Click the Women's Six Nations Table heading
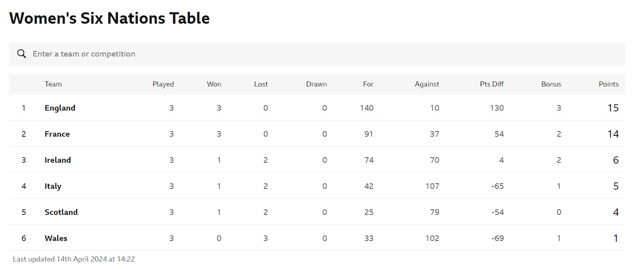The height and width of the screenshot is (269, 644). [x=109, y=18]
